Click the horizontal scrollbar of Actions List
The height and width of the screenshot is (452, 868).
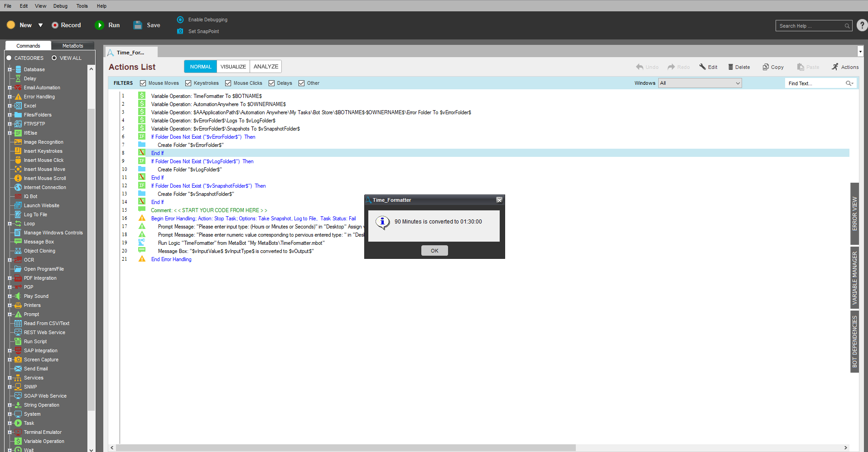(x=346, y=448)
